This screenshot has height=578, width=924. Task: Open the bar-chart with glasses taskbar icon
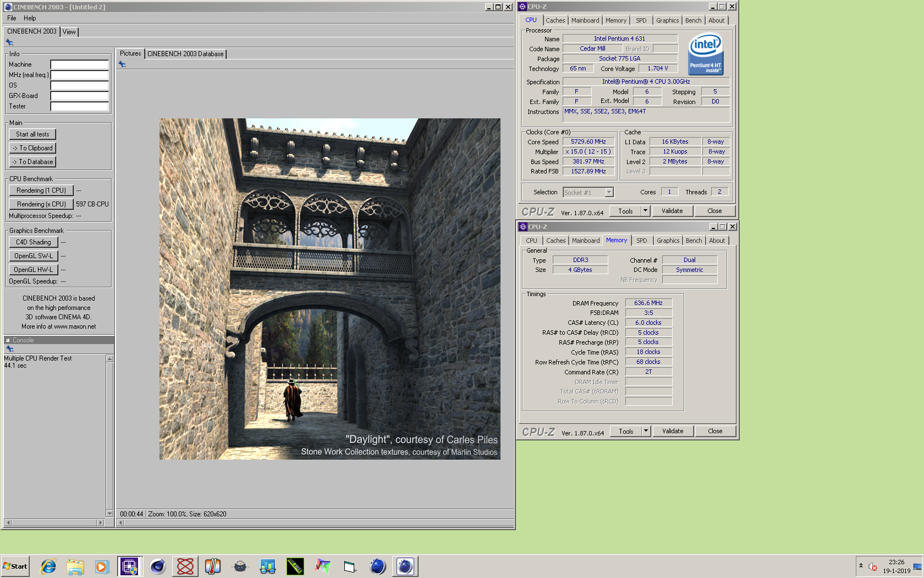tap(268, 566)
